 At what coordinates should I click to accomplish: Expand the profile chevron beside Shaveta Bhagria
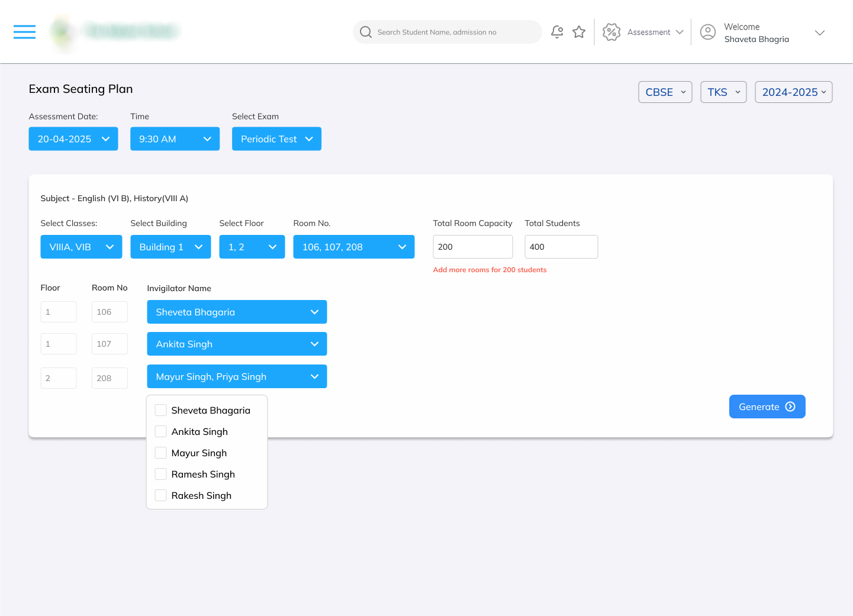pos(819,33)
